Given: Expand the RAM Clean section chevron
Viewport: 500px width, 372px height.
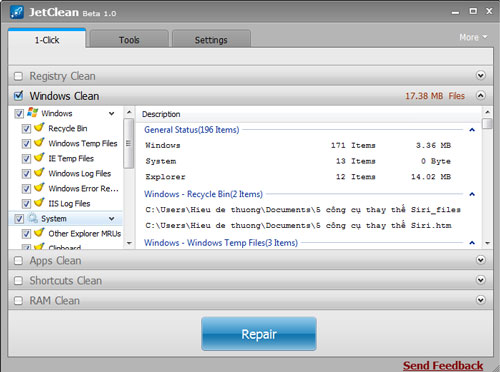Looking at the screenshot, I should coord(480,300).
